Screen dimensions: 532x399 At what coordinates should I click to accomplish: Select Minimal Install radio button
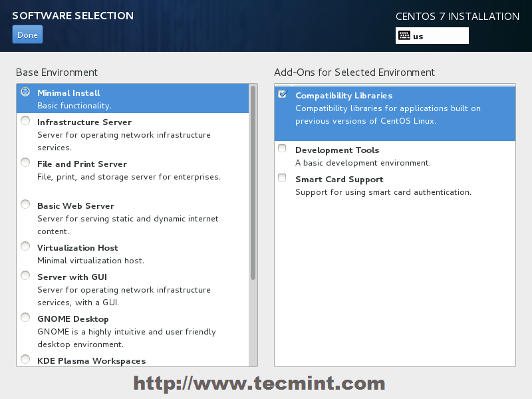pyautogui.click(x=25, y=92)
